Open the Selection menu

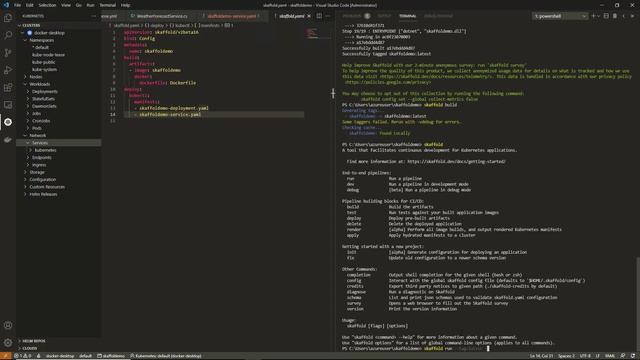(47, 5)
